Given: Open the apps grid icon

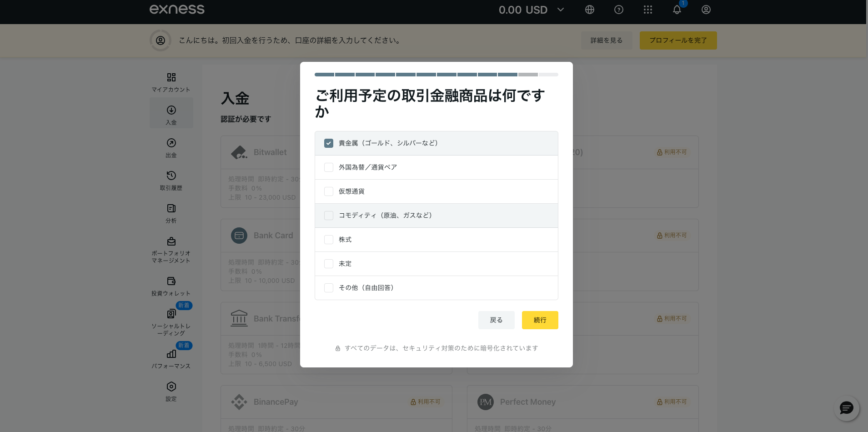Looking at the screenshot, I should [x=647, y=10].
